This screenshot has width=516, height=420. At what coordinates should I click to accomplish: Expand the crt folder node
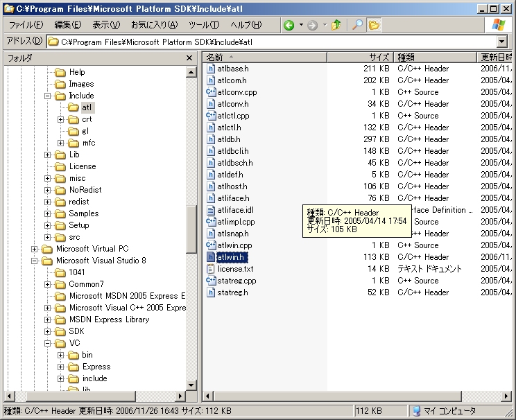point(60,119)
